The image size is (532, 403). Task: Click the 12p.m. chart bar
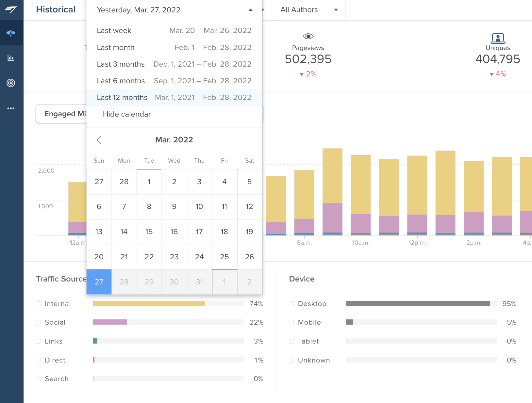[417, 195]
